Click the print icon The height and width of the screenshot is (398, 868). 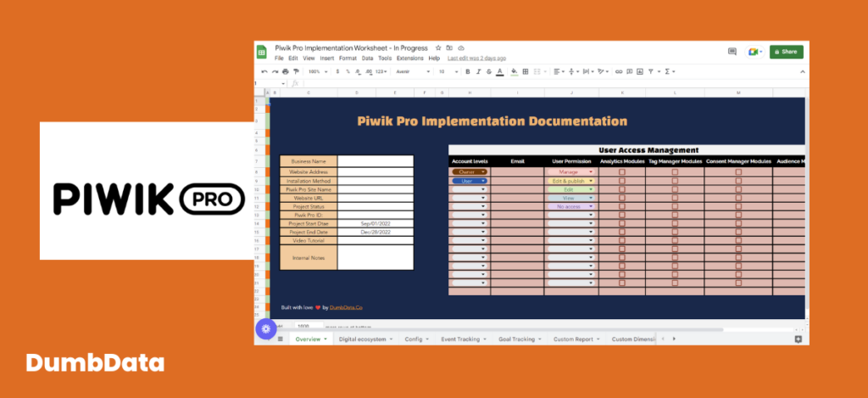coord(285,71)
